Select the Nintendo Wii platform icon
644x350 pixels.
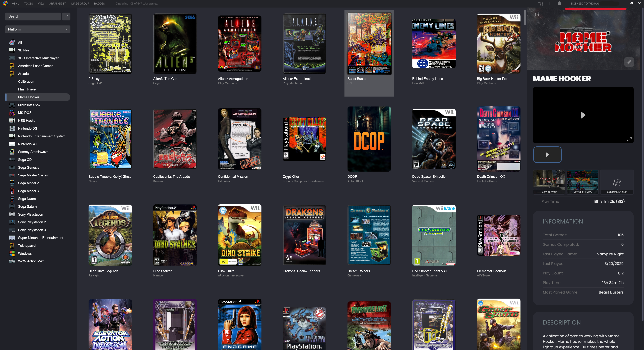[12, 144]
